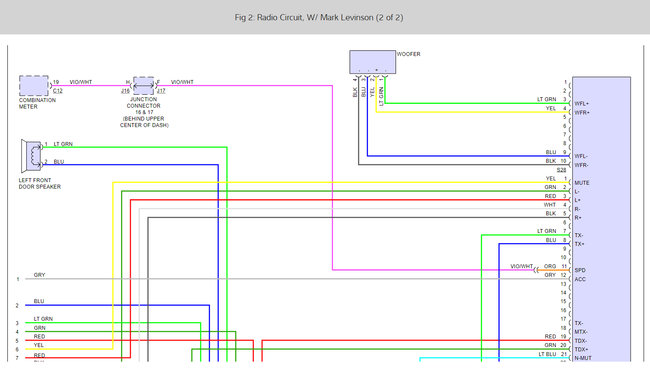
Task: Click 'GRN' wire label at pin 20
Action: pyautogui.click(x=550, y=345)
